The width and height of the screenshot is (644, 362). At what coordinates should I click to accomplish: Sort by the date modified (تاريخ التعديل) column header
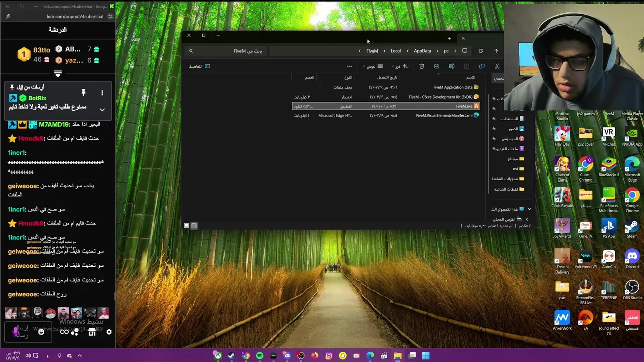(x=387, y=77)
